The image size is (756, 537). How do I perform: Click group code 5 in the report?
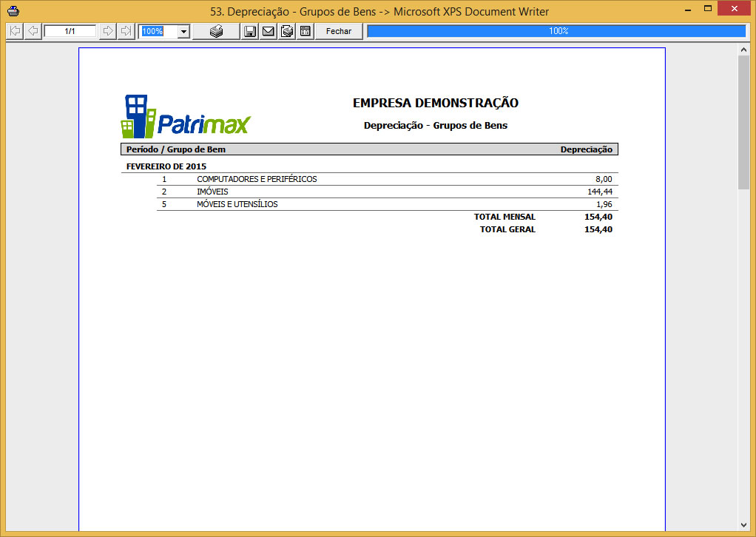pyautogui.click(x=164, y=204)
